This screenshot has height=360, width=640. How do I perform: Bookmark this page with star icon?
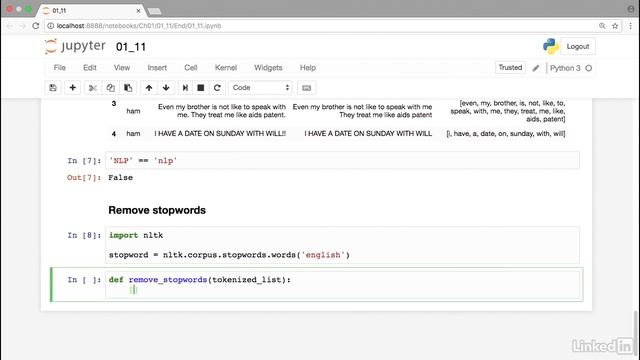coord(615,26)
